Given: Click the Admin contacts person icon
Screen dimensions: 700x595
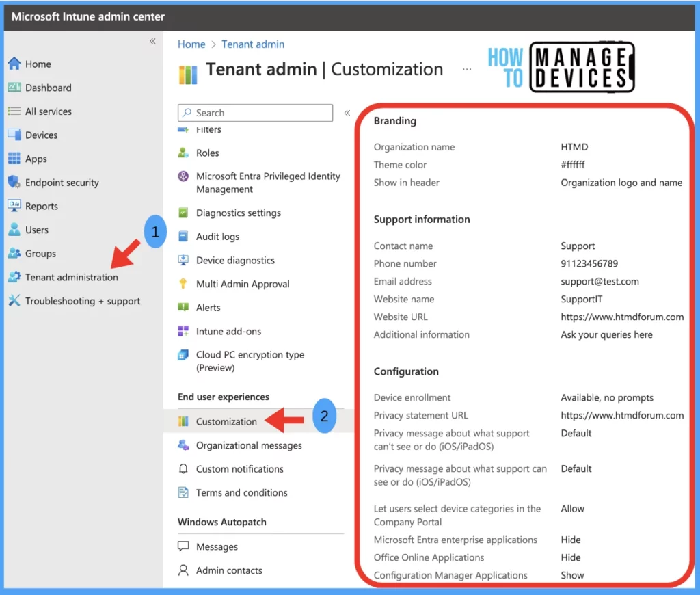Looking at the screenshot, I should 183,570.
